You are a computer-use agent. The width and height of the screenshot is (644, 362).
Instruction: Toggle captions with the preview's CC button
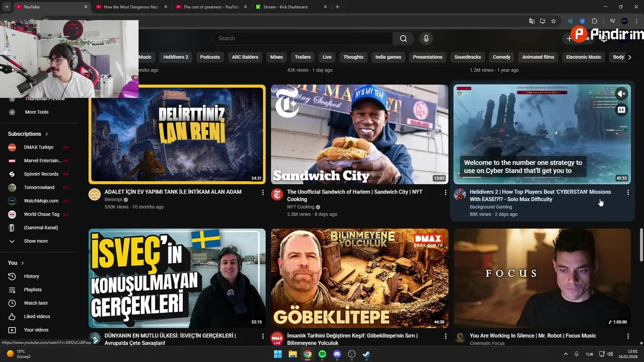[622, 110]
